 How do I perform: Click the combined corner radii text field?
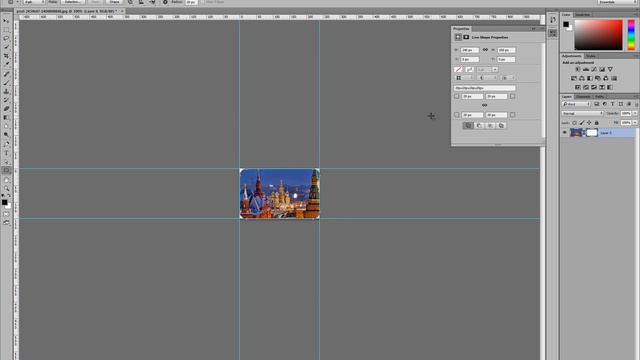(x=484, y=88)
